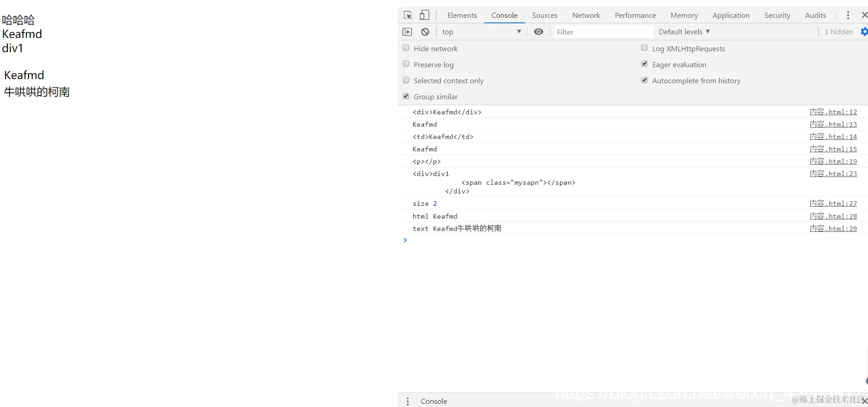View the Security tab
The image size is (868, 407).
tap(777, 15)
